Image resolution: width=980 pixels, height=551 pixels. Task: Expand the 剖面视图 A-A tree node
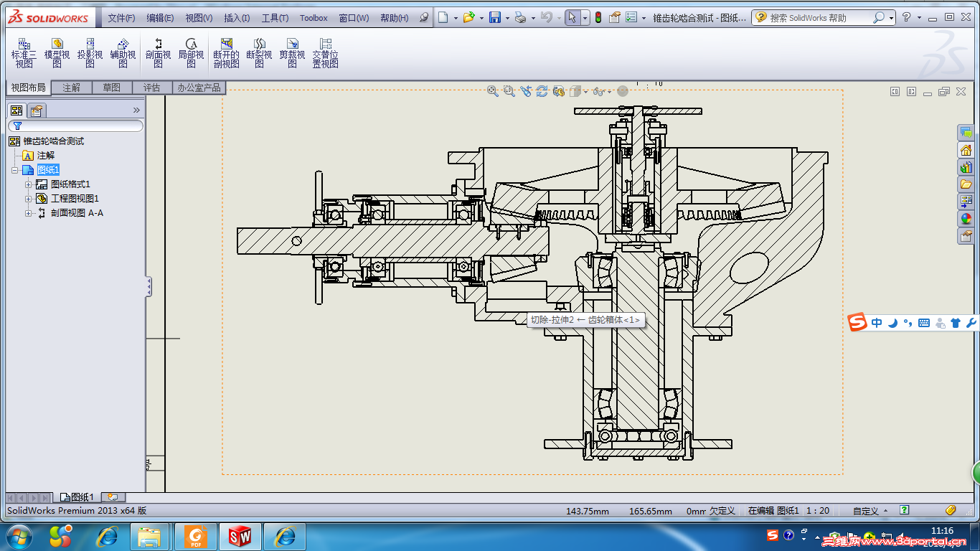point(29,213)
